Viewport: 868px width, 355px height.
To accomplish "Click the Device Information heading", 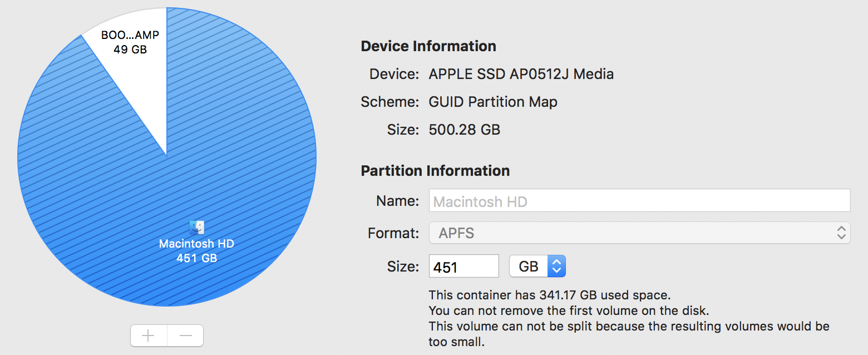I will point(428,46).
